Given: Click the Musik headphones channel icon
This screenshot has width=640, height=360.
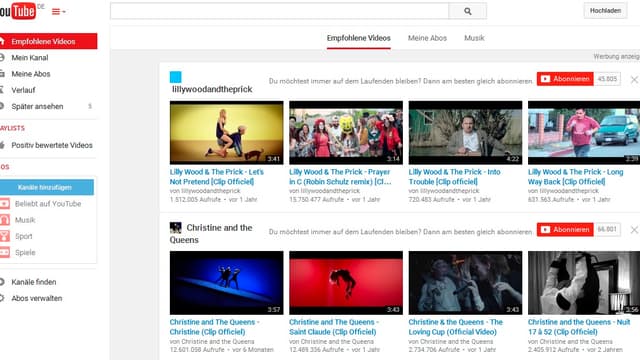Looking at the screenshot, I should [x=5, y=220].
